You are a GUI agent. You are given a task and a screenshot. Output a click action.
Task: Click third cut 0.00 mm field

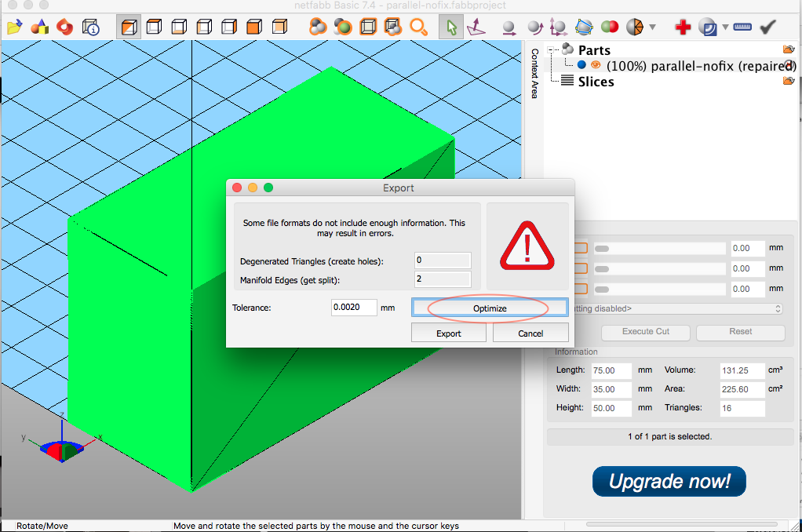747,289
